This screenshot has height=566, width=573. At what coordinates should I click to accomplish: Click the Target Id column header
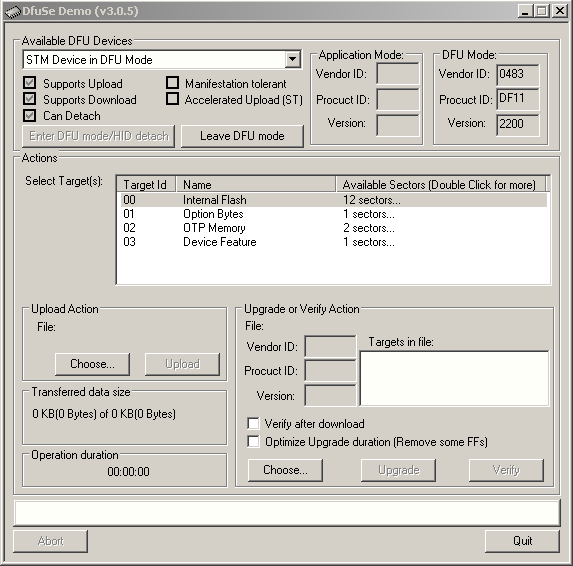(147, 185)
